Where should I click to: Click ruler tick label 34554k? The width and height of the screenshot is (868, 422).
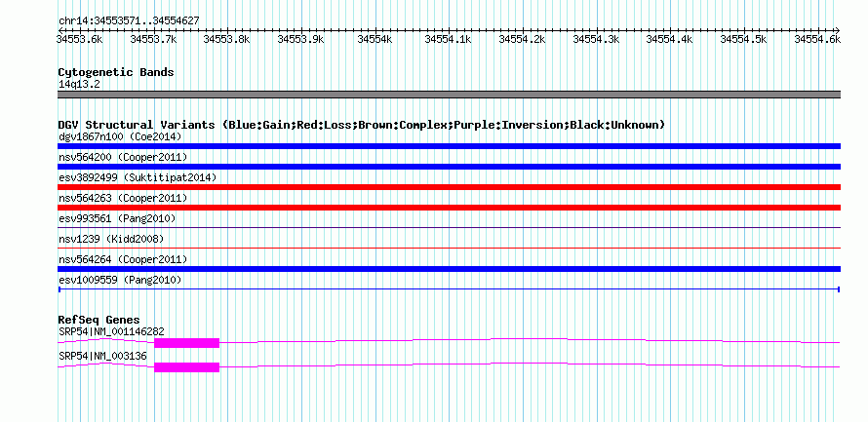coord(375,39)
